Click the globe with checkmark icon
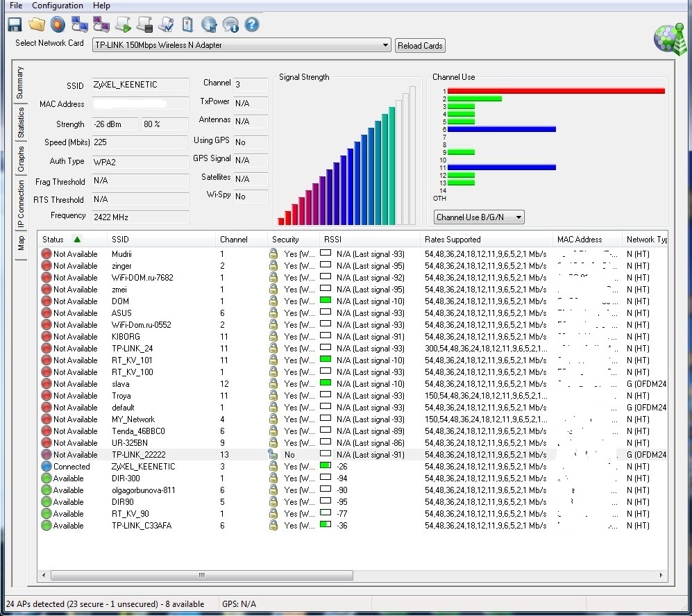Screen dimensions: 692x616 (209, 25)
